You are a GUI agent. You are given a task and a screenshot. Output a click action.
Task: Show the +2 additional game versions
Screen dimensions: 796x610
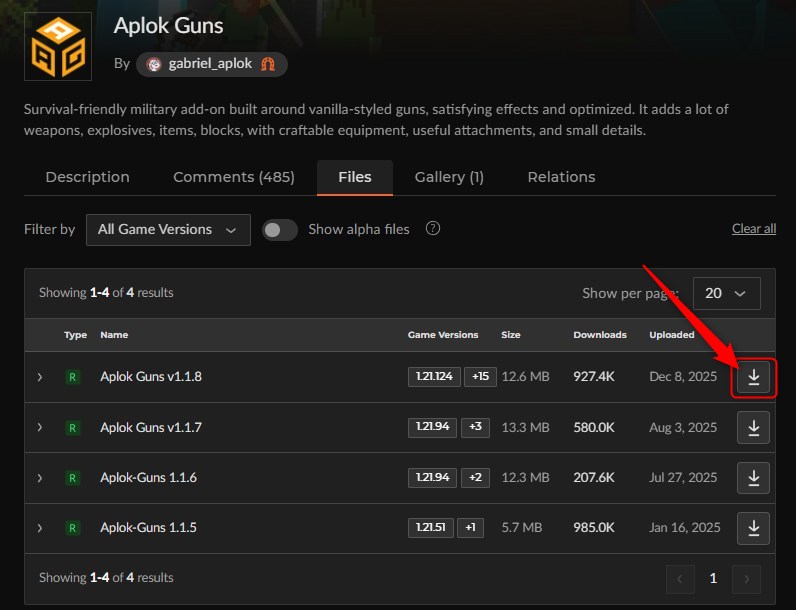click(475, 478)
